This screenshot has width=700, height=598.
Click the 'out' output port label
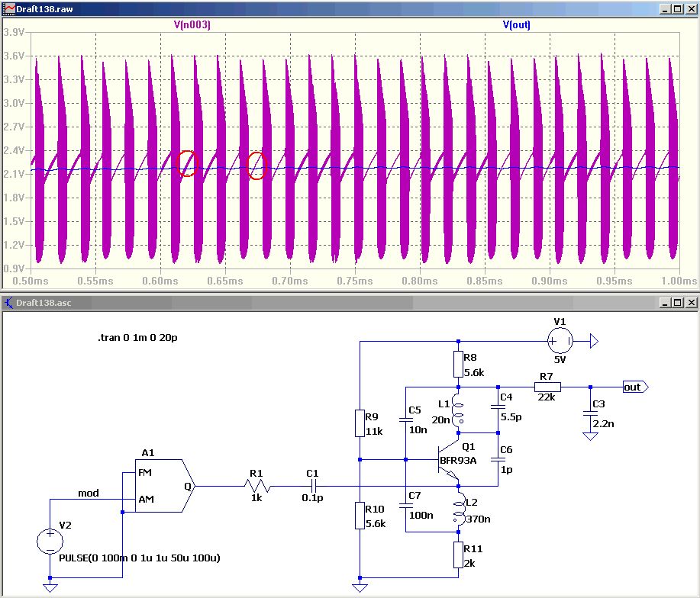tap(634, 387)
